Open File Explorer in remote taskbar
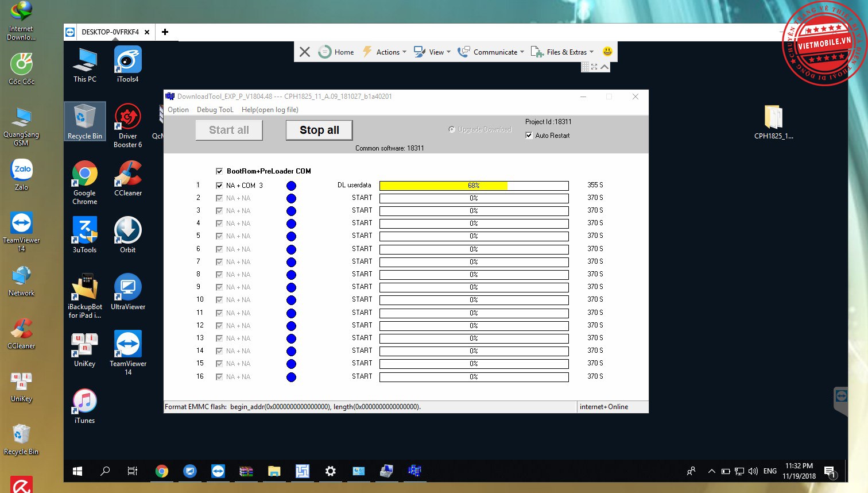 tap(274, 471)
